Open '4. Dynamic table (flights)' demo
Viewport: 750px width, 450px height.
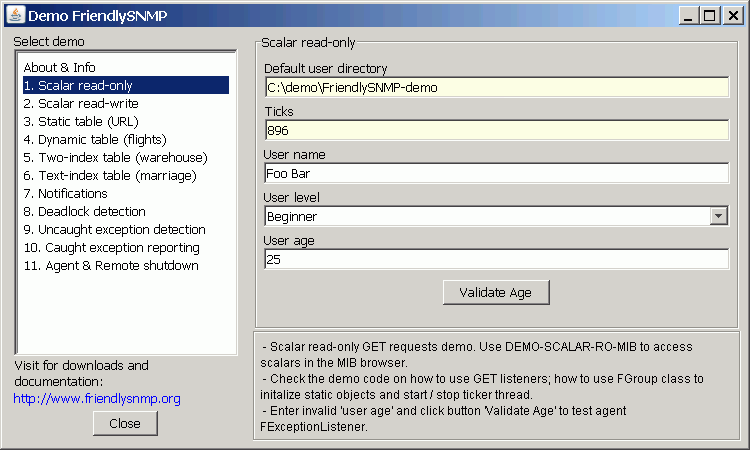126,139
